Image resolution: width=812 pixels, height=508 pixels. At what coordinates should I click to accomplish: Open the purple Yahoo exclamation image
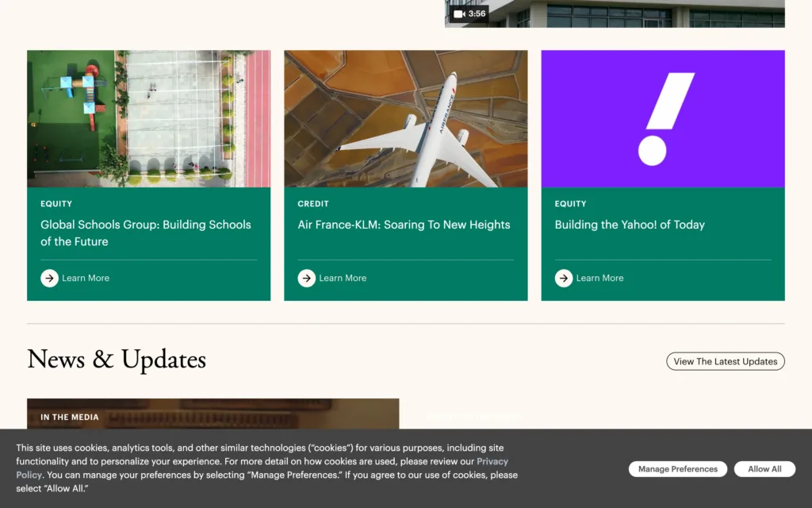pos(663,119)
